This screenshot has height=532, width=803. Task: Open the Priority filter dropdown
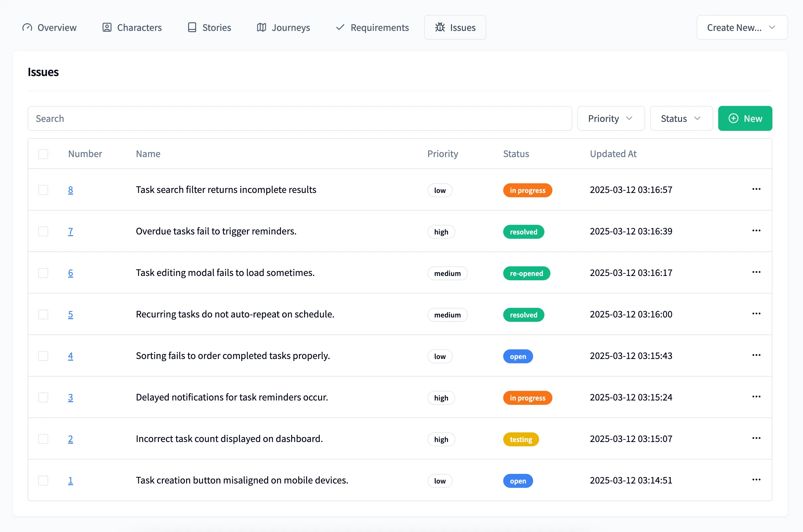(x=611, y=119)
